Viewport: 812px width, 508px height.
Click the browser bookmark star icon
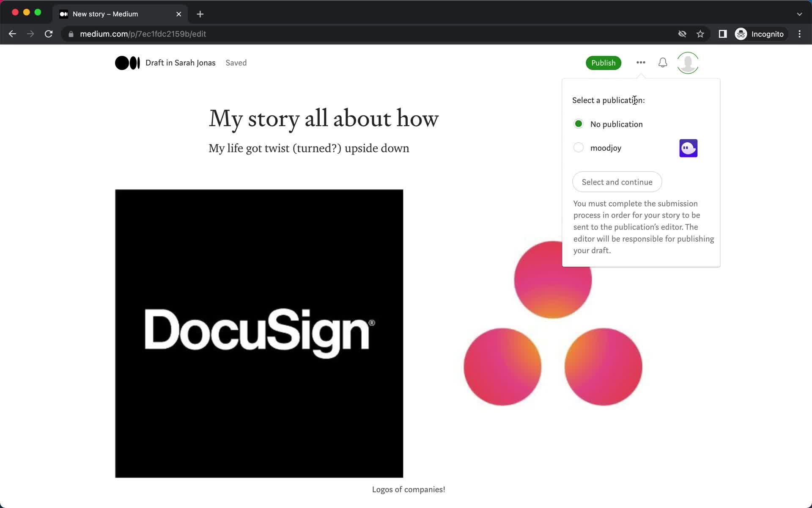701,34
